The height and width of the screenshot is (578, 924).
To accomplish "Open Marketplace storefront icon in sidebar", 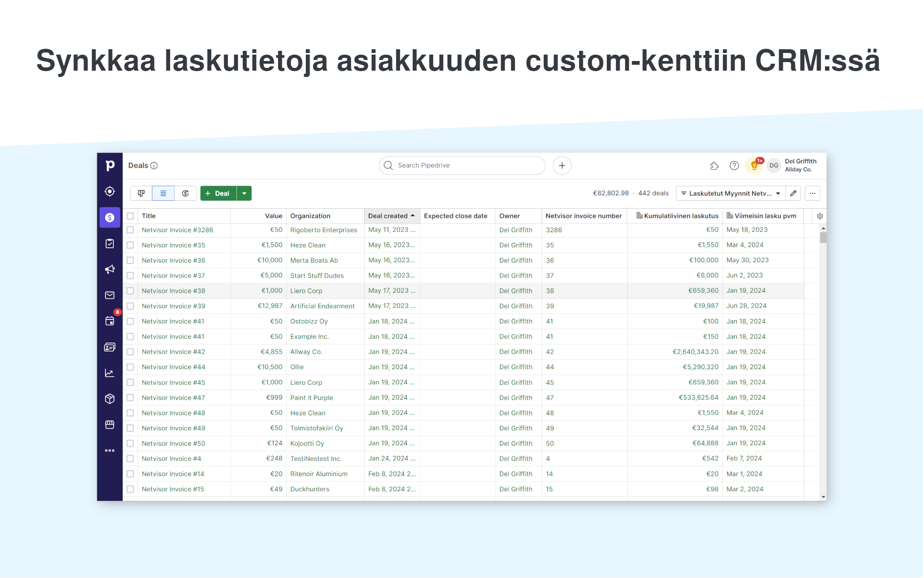I will point(110,424).
